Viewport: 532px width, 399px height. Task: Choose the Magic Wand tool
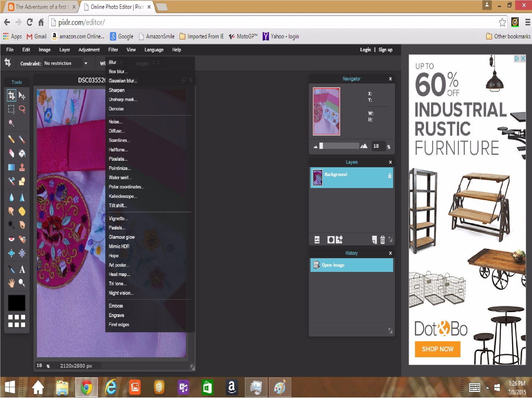click(11, 123)
